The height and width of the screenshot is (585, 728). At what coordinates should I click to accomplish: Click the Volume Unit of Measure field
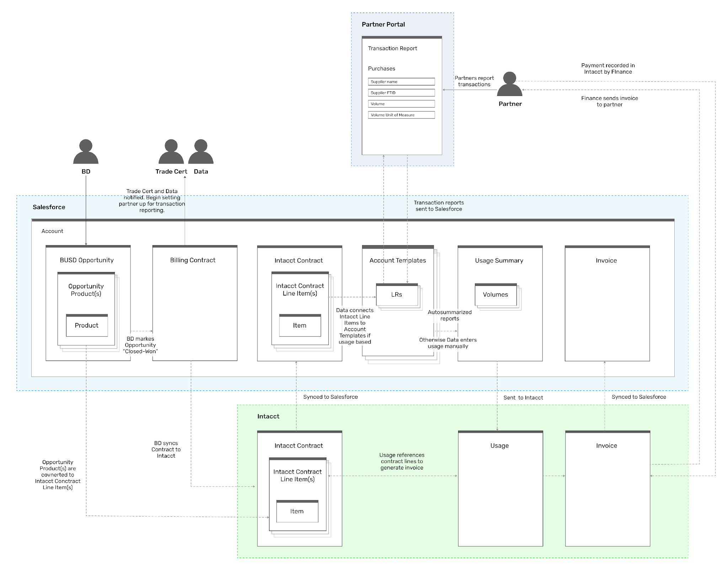pos(401,115)
